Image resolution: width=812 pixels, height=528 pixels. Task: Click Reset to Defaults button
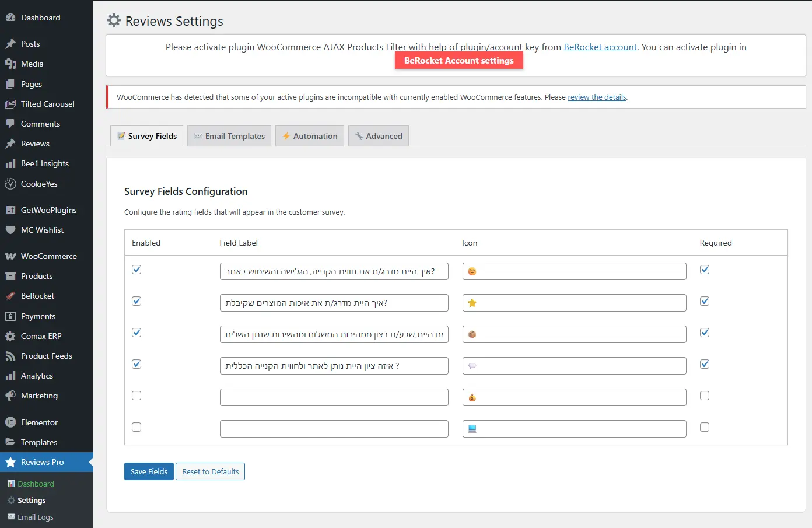[x=210, y=471]
